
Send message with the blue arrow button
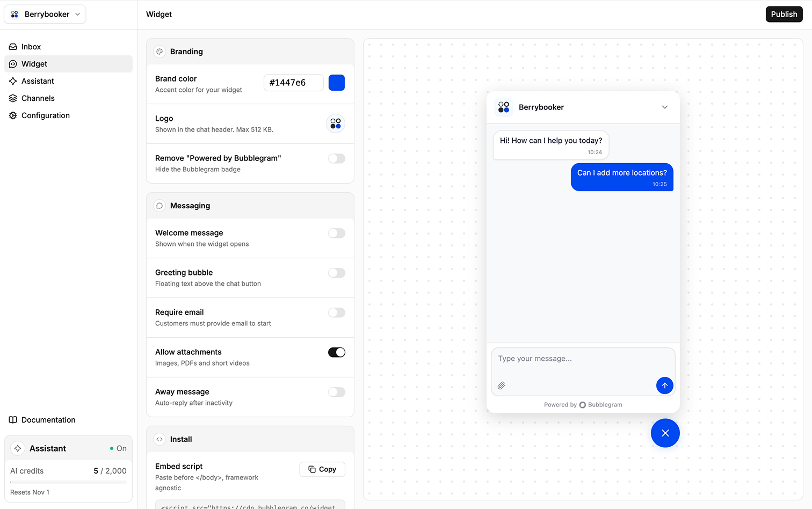664,386
